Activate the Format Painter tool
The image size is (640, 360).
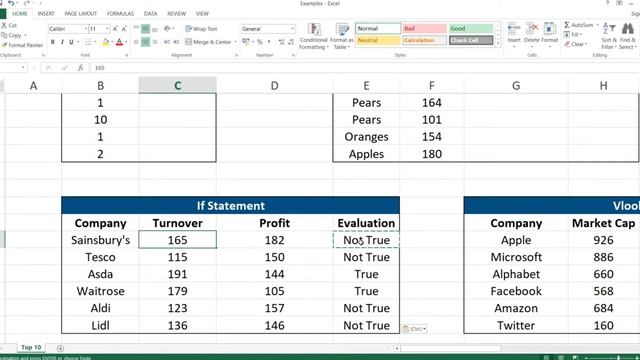click(x=22, y=45)
